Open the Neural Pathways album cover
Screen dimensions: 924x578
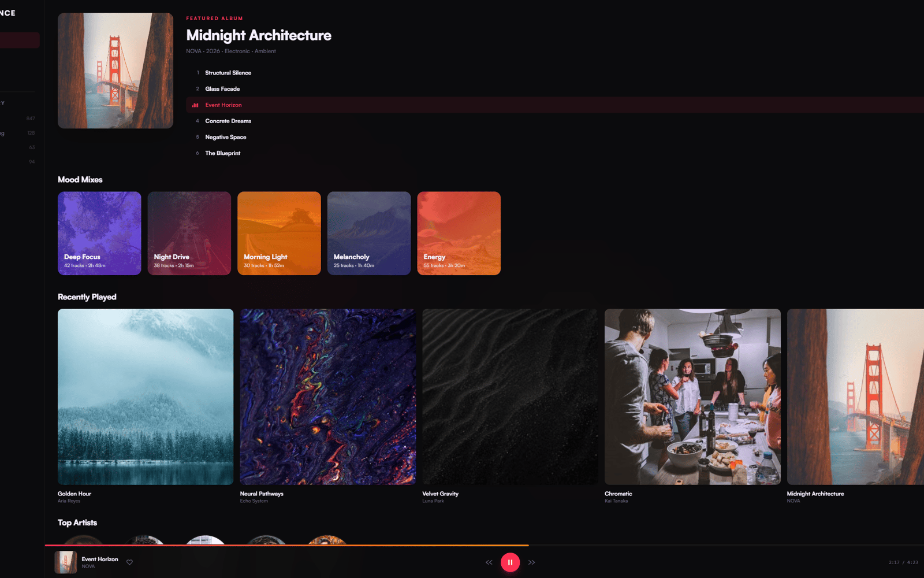point(328,397)
